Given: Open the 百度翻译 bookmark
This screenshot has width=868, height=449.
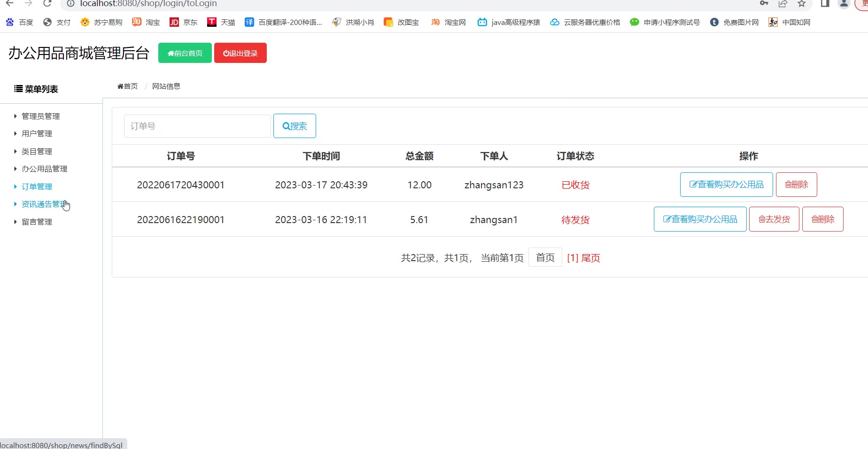Looking at the screenshot, I should 283,22.
